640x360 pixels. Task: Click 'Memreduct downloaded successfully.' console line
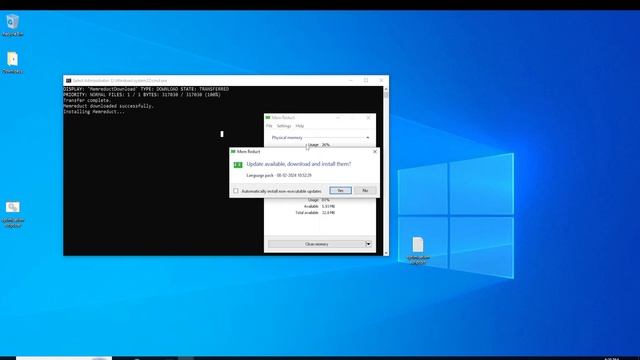pos(109,106)
